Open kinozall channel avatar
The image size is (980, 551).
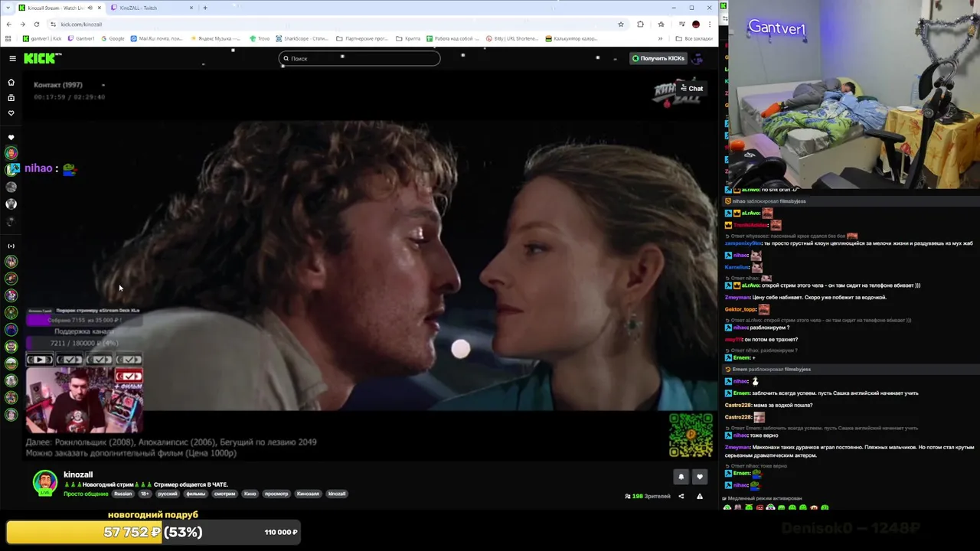pyautogui.click(x=45, y=482)
